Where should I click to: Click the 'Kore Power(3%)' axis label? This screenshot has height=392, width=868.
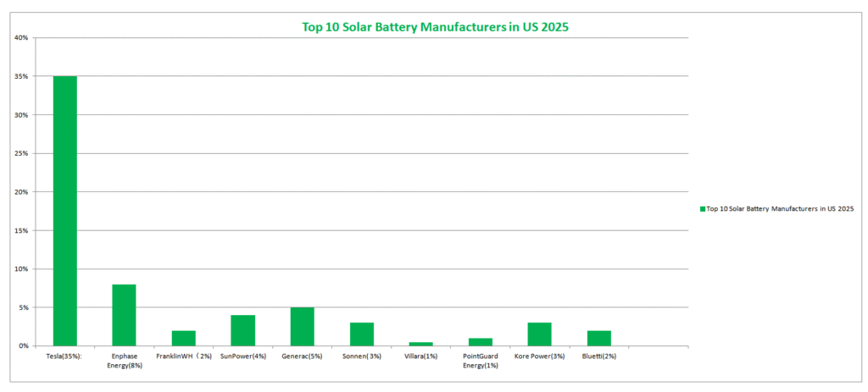tap(540, 356)
